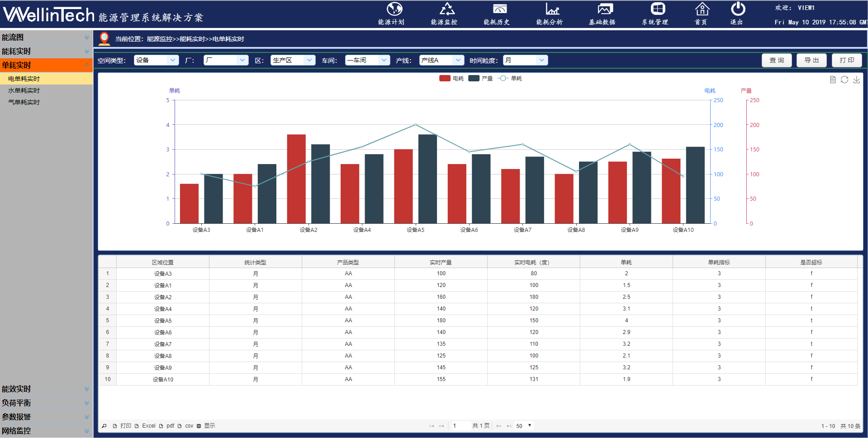Viewport: 868px width, 438px height.
Task: Sort by 是否超标 column header
Action: (811, 262)
